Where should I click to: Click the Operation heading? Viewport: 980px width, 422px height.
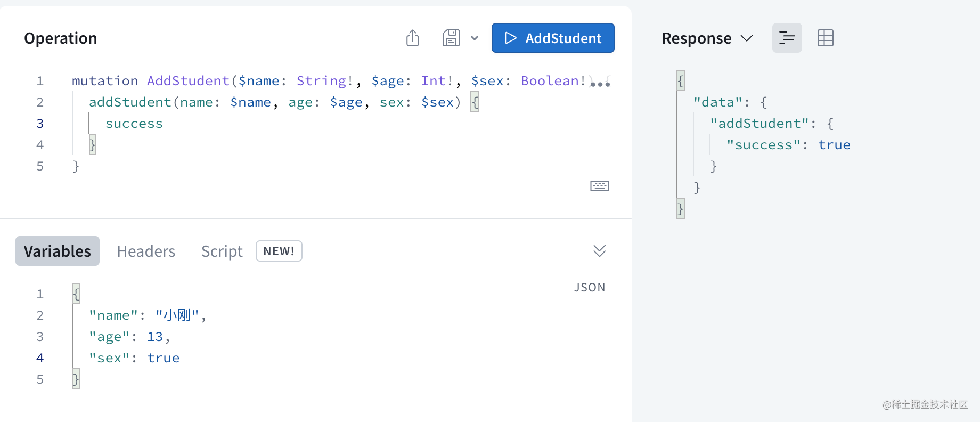[61, 38]
